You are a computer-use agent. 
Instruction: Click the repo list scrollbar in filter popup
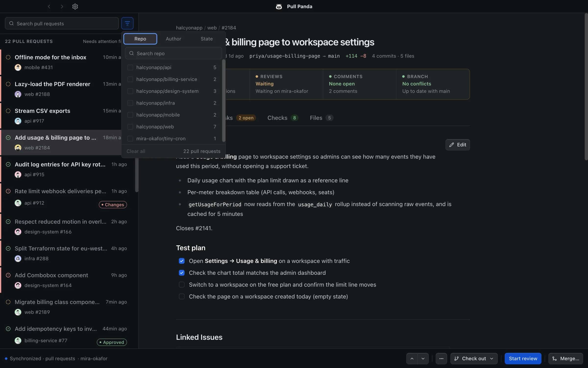[223, 101]
